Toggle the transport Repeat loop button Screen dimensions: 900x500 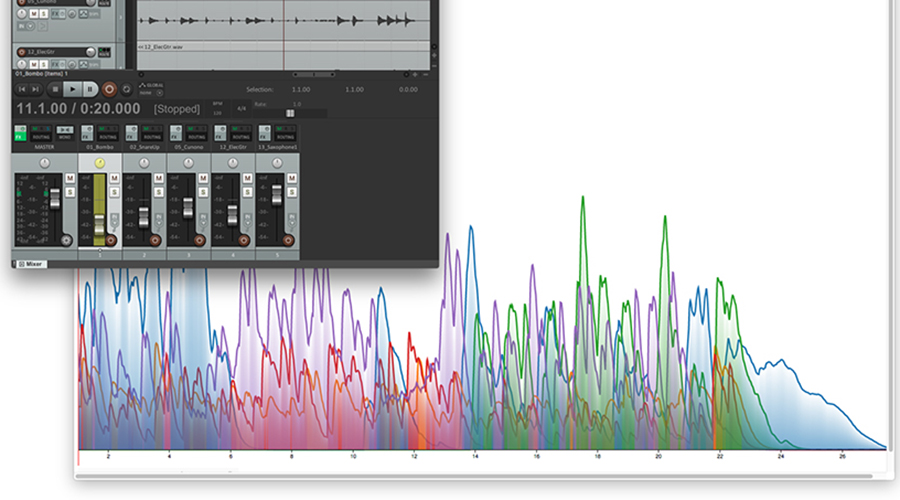(x=126, y=89)
